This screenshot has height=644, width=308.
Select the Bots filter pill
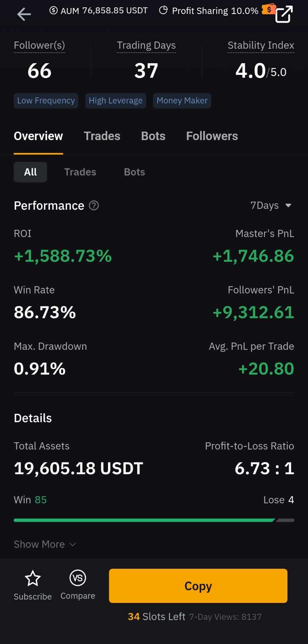[134, 172]
